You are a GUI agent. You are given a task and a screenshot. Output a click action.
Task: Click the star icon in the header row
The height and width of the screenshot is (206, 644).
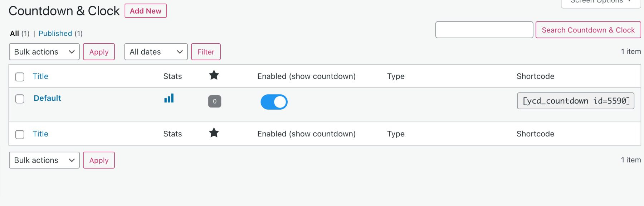(x=215, y=75)
